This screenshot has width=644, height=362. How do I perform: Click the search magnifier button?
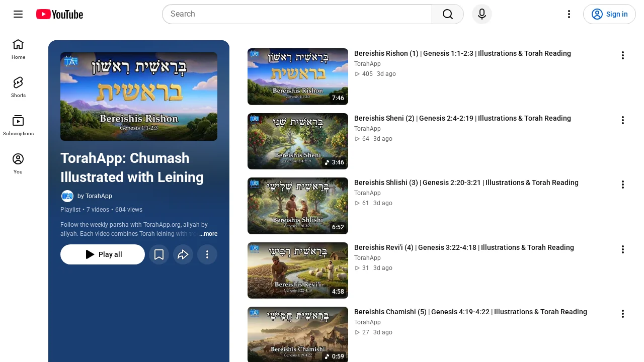pos(448,14)
